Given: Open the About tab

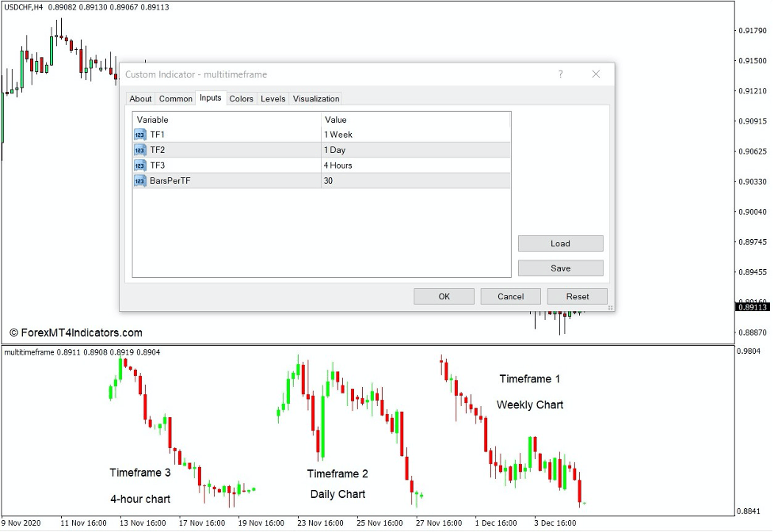Looking at the screenshot, I should [140, 98].
